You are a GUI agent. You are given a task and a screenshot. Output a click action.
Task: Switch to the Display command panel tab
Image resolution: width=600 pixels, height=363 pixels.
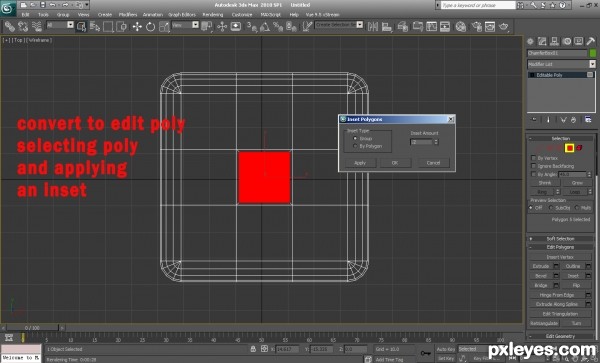point(579,41)
